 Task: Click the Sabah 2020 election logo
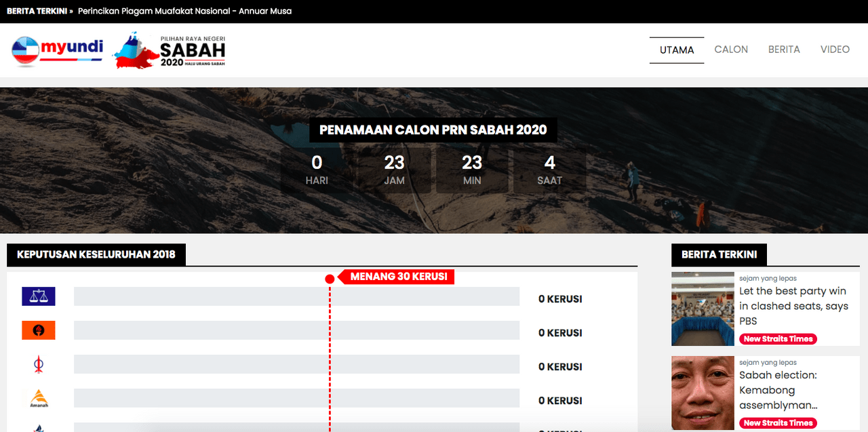(168, 50)
